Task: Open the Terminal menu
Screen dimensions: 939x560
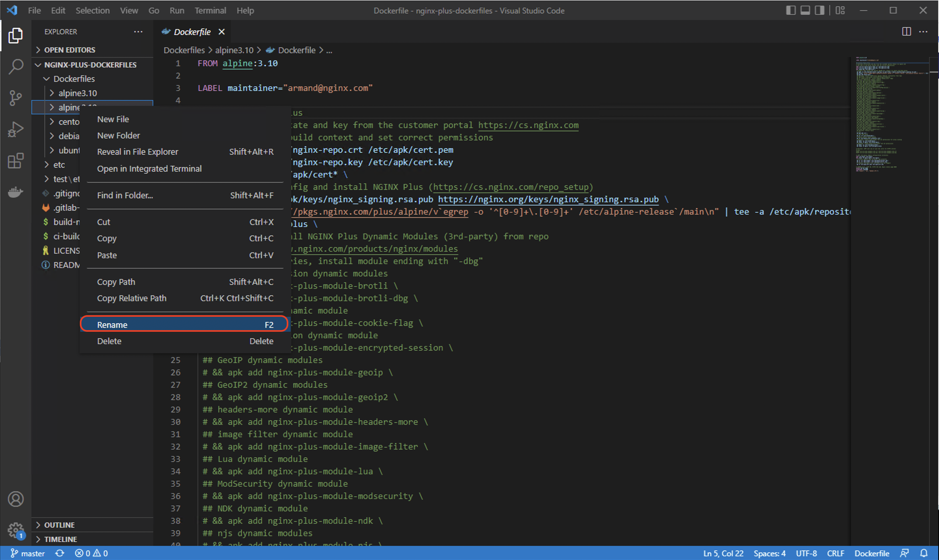Action: click(210, 10)
